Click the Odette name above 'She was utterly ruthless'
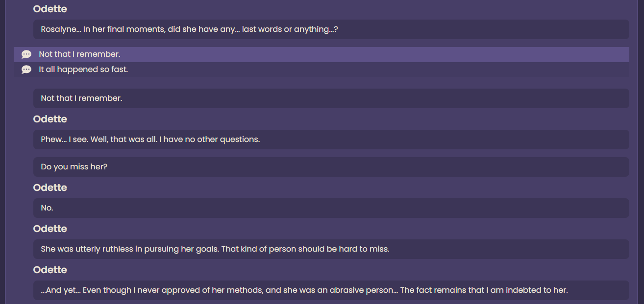 50,229
